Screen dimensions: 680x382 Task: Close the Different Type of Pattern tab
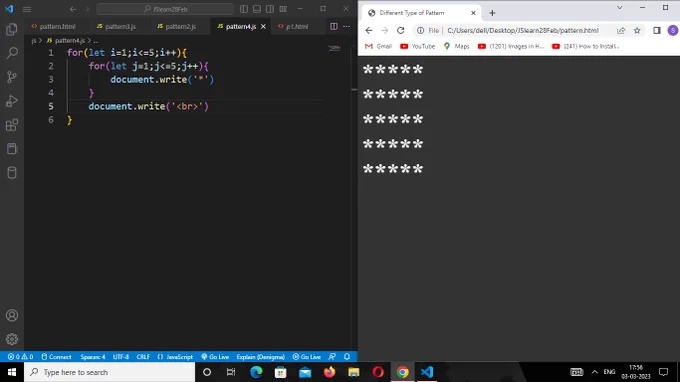coord(473,13)
